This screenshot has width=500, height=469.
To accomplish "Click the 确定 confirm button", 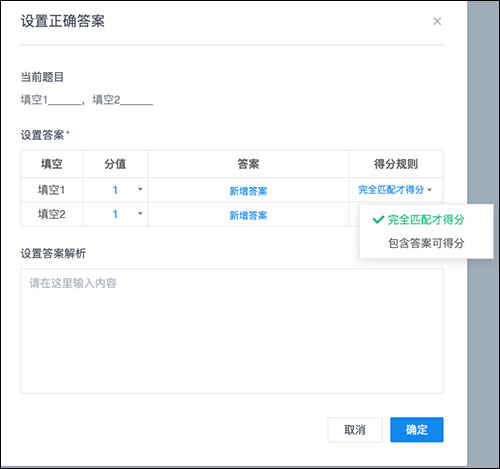I will [x=417, y=430].
